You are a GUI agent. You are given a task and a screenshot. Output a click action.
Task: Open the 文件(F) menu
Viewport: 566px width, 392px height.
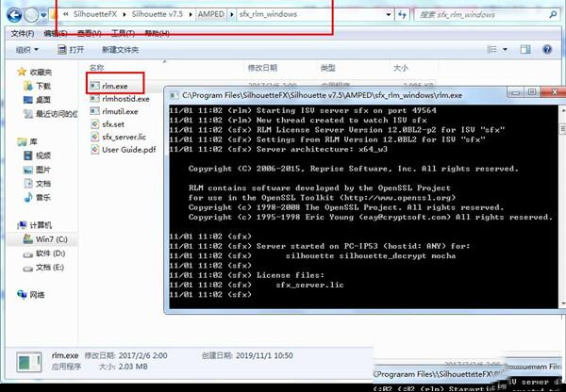pyautogui.click(x=21, y=32)
